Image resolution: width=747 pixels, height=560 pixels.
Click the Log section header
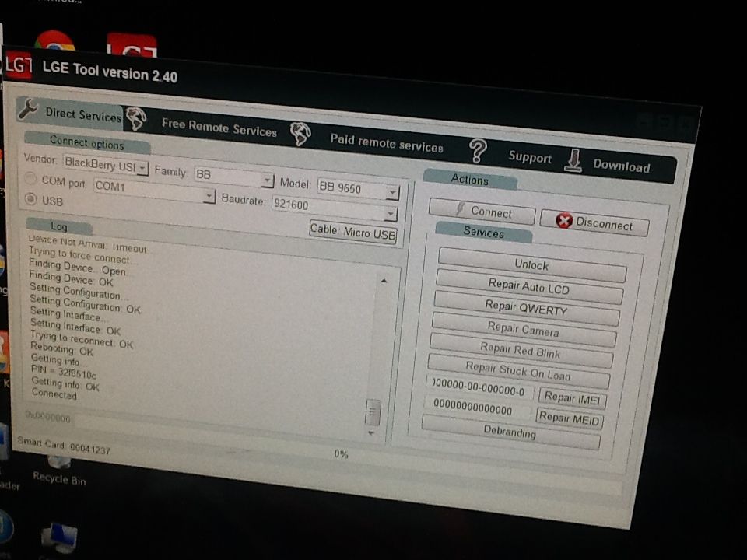(59, 226)
